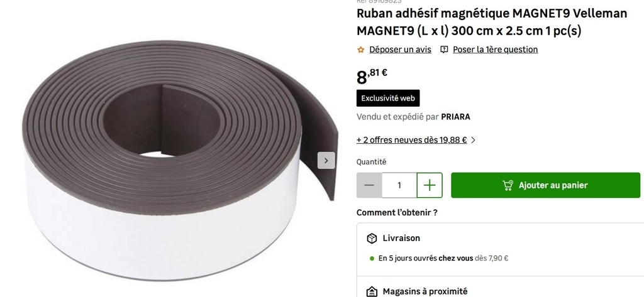644x297 pixels.
Task: Click the Livraison package box icon
Action: pos(372,239)
